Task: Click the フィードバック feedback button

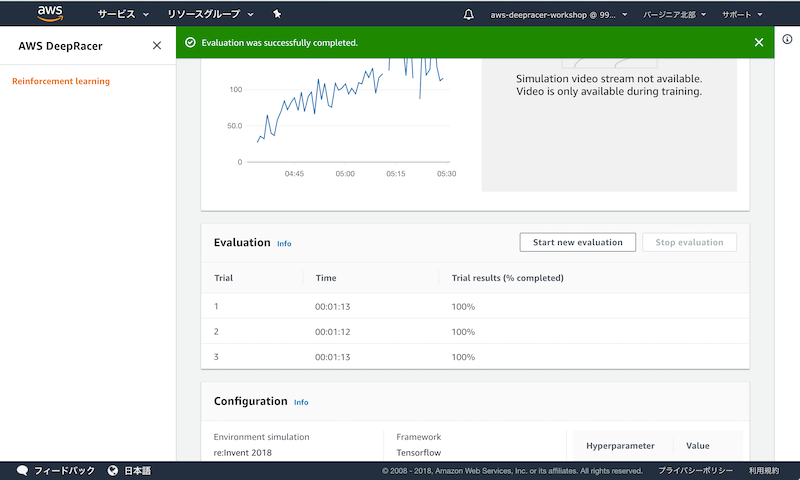Action: pos(64,470)
